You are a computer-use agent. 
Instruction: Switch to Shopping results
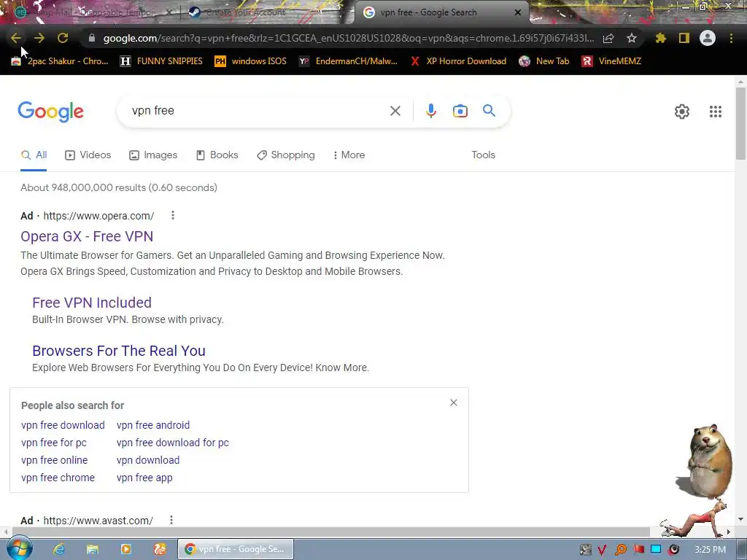click(x=286, y=155)
